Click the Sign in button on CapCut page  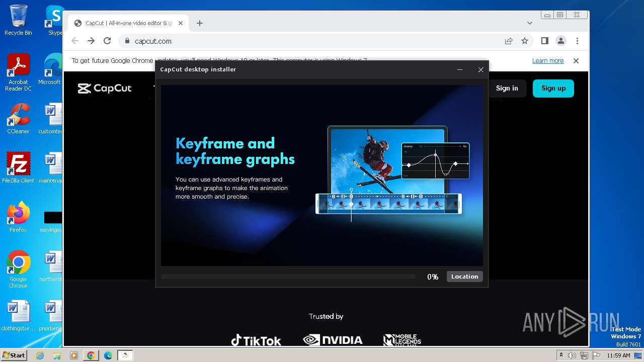tap(507, 88)
